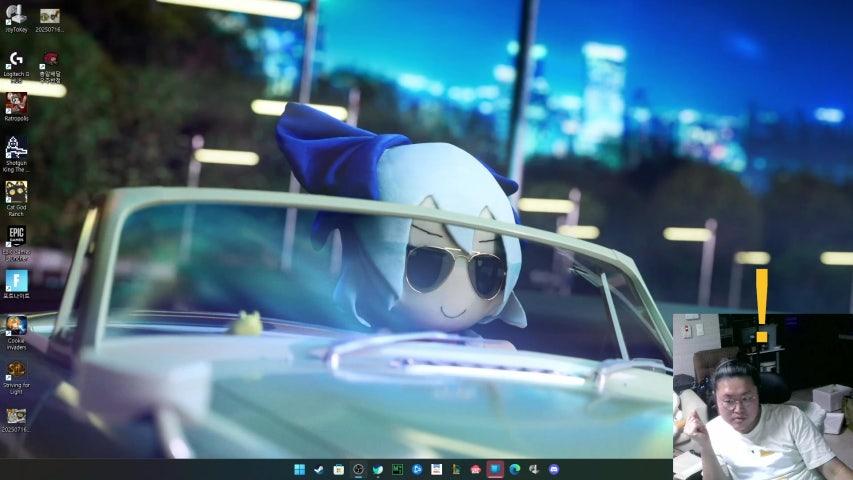Open JoyToKey from the taskbar
853x480 pixels.
(534, 469)
